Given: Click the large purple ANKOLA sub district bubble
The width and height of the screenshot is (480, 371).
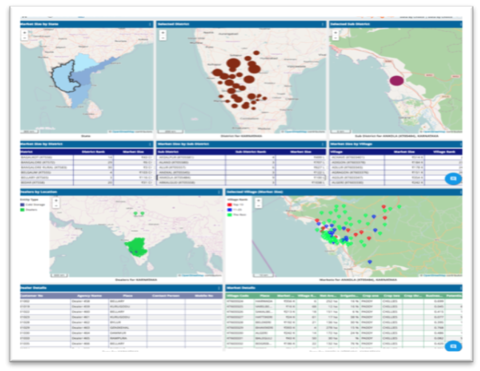Looking at the screenshot, I should tap(397, 81).
